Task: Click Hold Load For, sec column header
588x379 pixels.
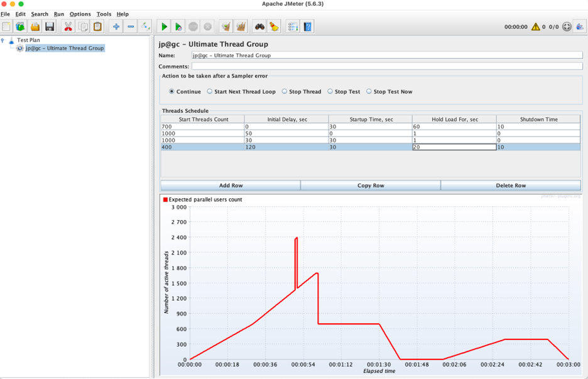Action: click(454, 119)
